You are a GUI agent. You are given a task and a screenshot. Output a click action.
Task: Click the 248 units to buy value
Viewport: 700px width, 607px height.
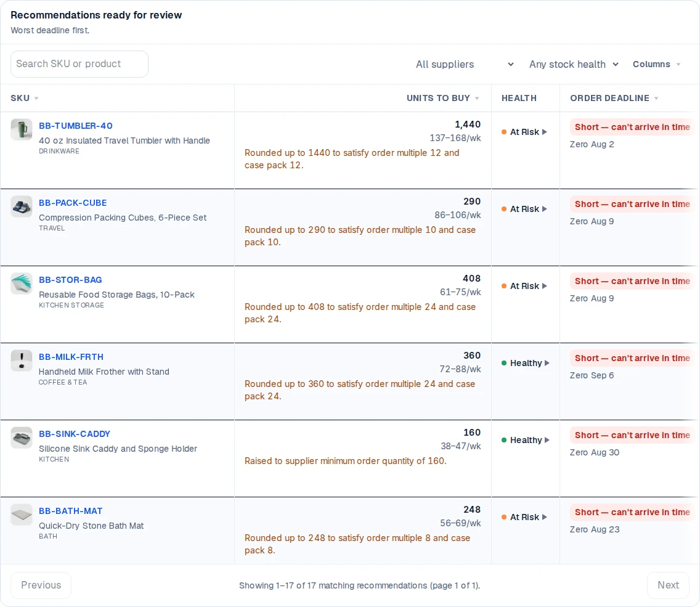pos(472,510)
